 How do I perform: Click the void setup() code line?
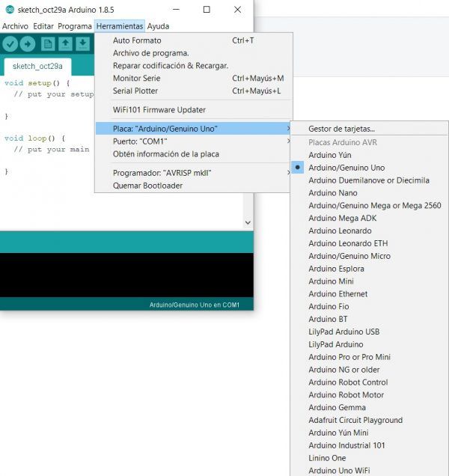pyautogui.click(x=37, y=83)
